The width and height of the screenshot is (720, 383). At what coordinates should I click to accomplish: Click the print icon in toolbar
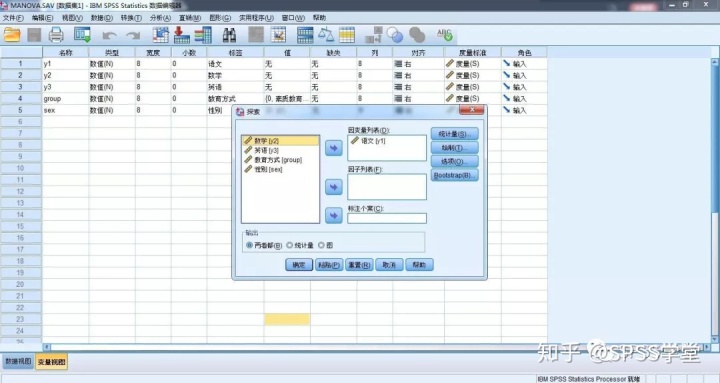56,35
